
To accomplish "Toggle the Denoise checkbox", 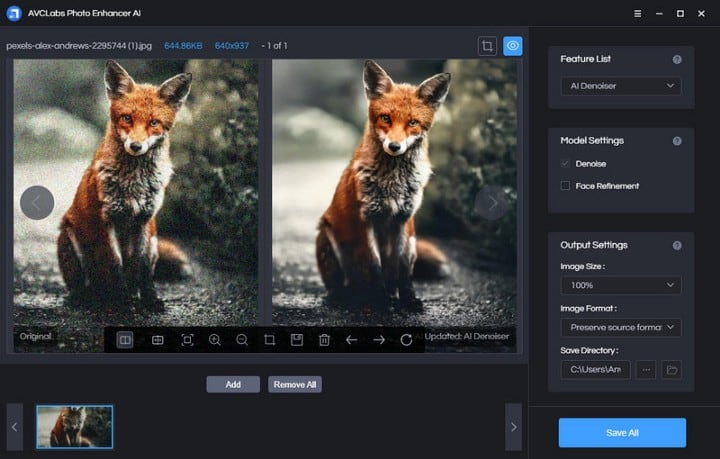I will point(565,163).
